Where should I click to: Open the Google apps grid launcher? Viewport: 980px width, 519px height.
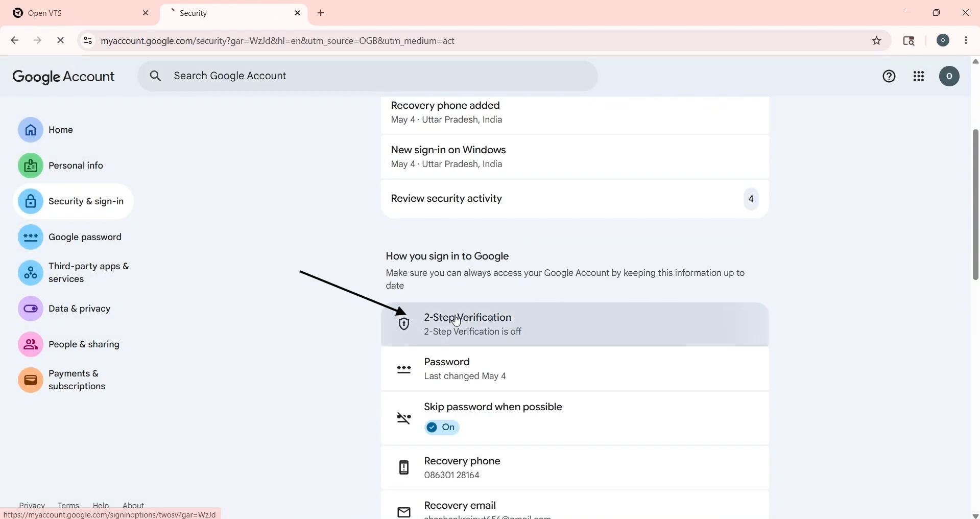[919, 77]
